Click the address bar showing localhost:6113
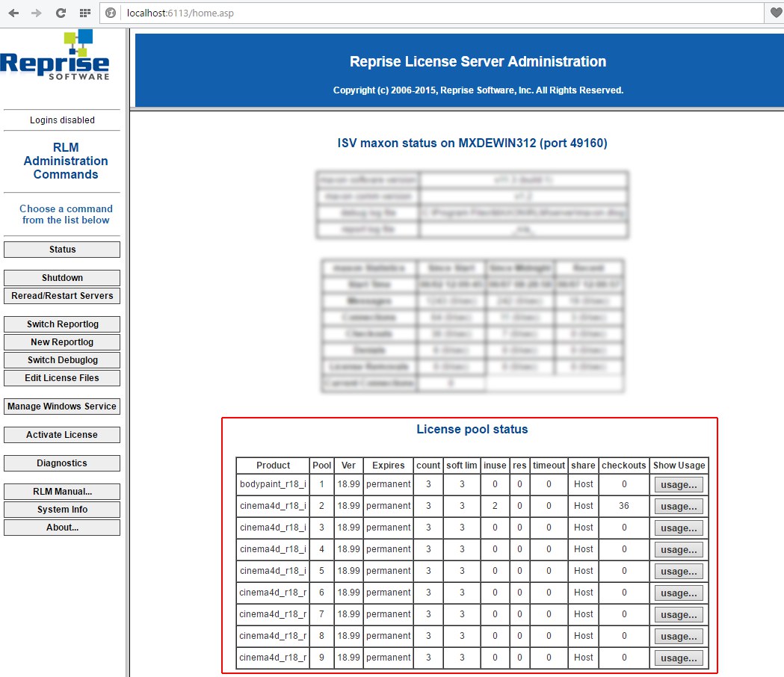Viewport: 784px width, 677px height. [433, 13]
